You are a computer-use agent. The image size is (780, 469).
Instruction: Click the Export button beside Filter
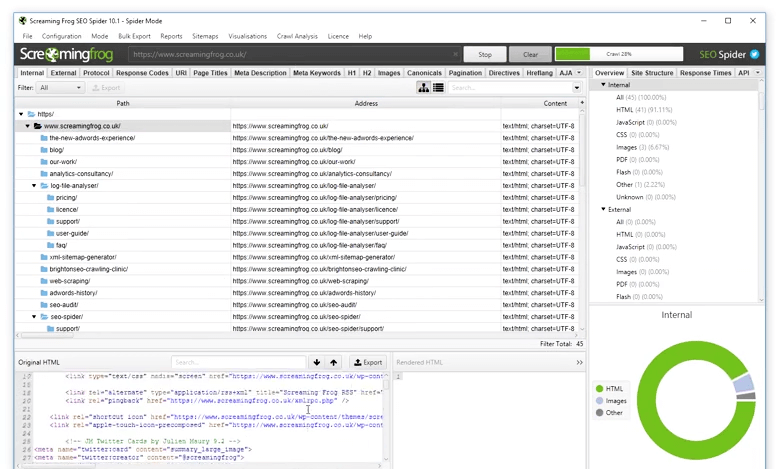[x=106, y=88]
